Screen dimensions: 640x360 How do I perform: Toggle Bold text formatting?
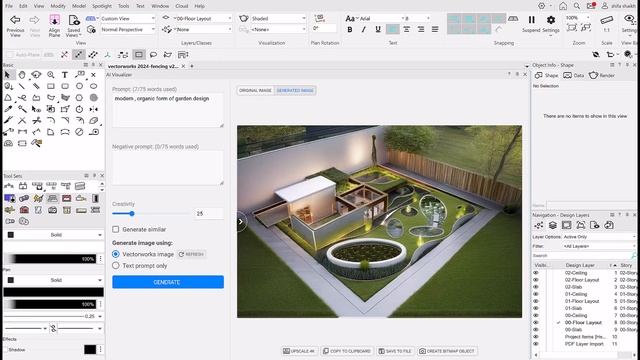350,29
